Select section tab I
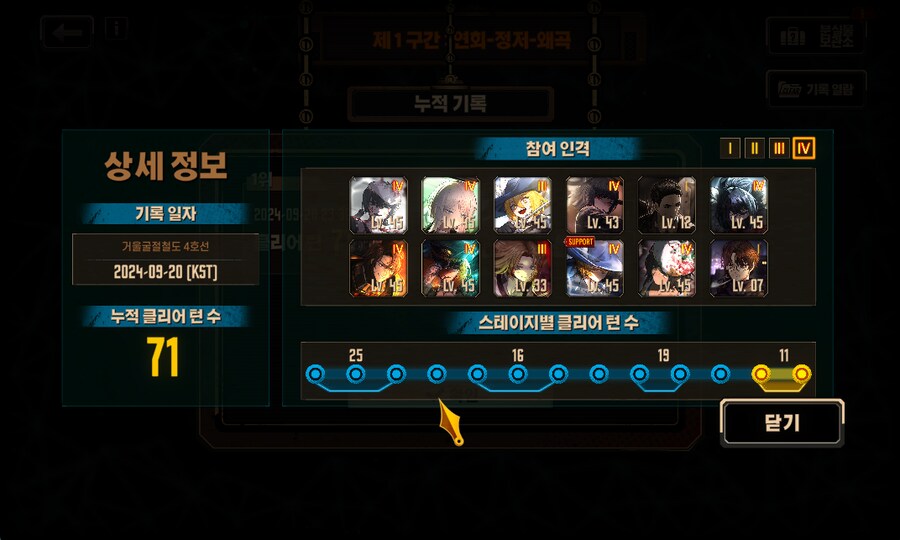Viewport: 900px width, 540px height. coord(730,149)
